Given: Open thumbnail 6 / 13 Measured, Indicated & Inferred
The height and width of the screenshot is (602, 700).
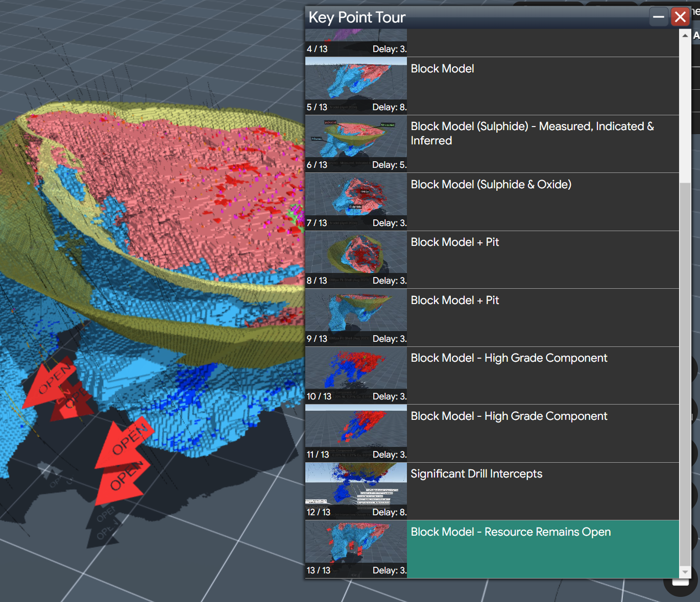Looking at the screenshot, I should click(356, 143).
